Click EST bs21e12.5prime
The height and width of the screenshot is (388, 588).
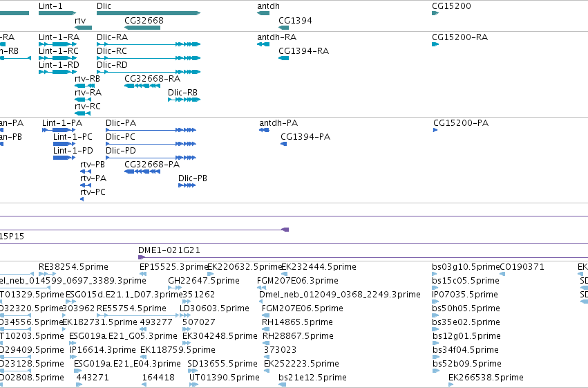283,385
